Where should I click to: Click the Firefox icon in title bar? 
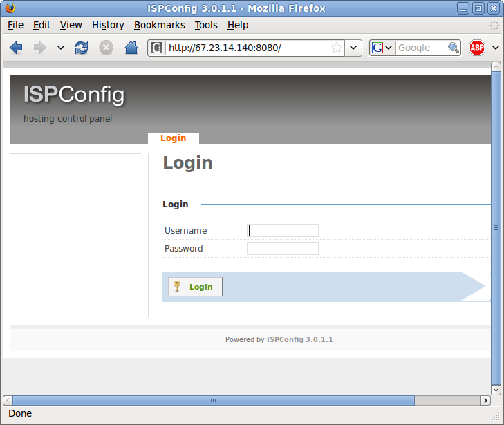pyautogui.click(x=10, y=8)
